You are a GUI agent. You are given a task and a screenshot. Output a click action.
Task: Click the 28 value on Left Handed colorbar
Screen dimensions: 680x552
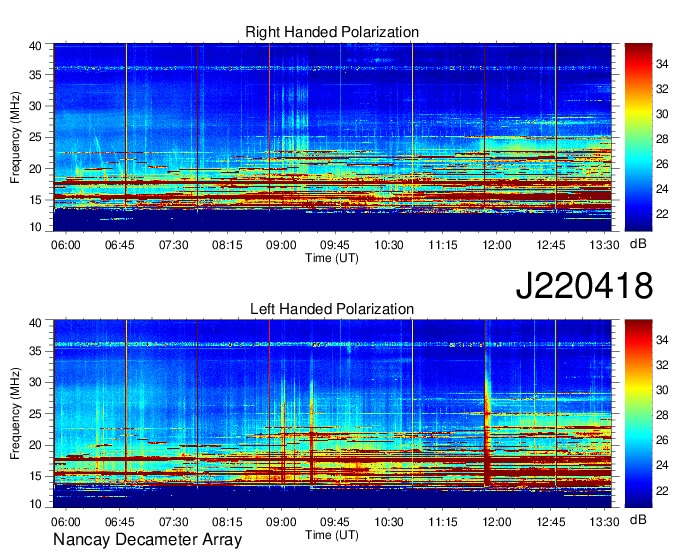point(662,415)
